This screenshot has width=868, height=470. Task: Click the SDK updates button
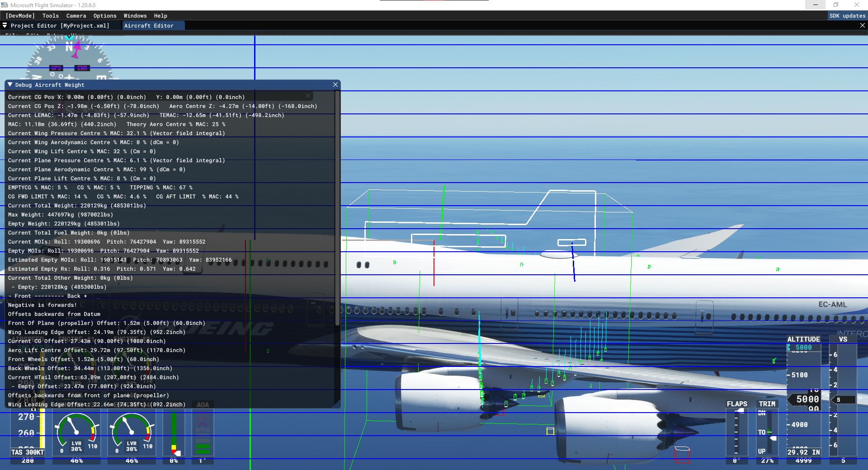coord(847,16)
